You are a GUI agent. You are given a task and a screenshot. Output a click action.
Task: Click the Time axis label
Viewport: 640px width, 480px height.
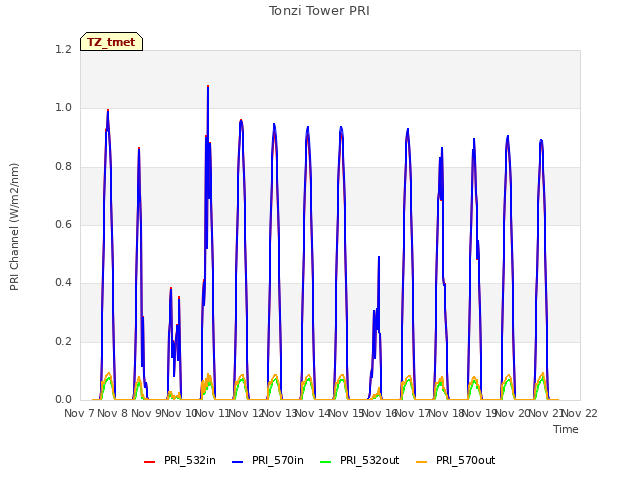tap(566, 429)
